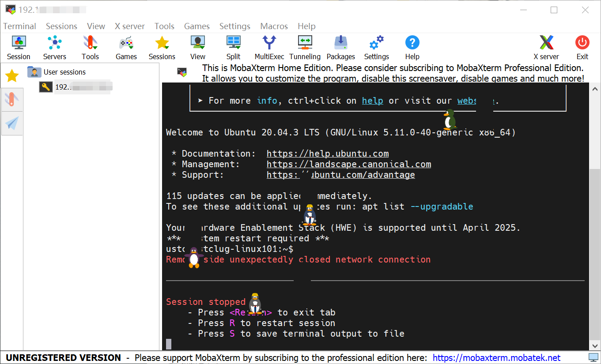Open the Terminal menu
The width and height of the screenshot is (601, 364).
click(x=20, y=26)
